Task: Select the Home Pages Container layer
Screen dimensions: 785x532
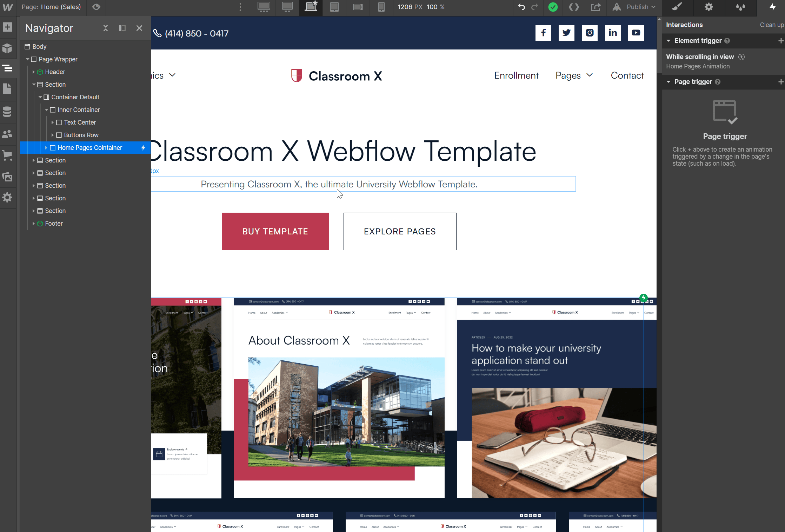Action: pyautogui.click(x=90, y=147)
